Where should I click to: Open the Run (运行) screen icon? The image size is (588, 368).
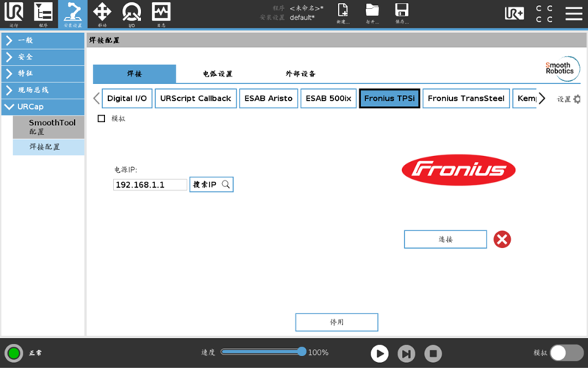pos(14,13)
